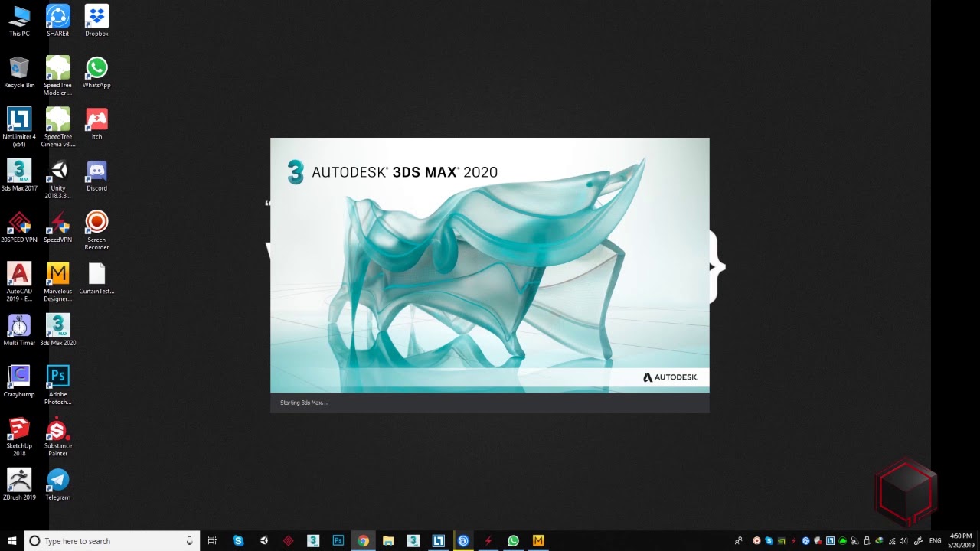Click the green cloud tray icon
This screenshot has width=980, height=551.
point(843,541)
